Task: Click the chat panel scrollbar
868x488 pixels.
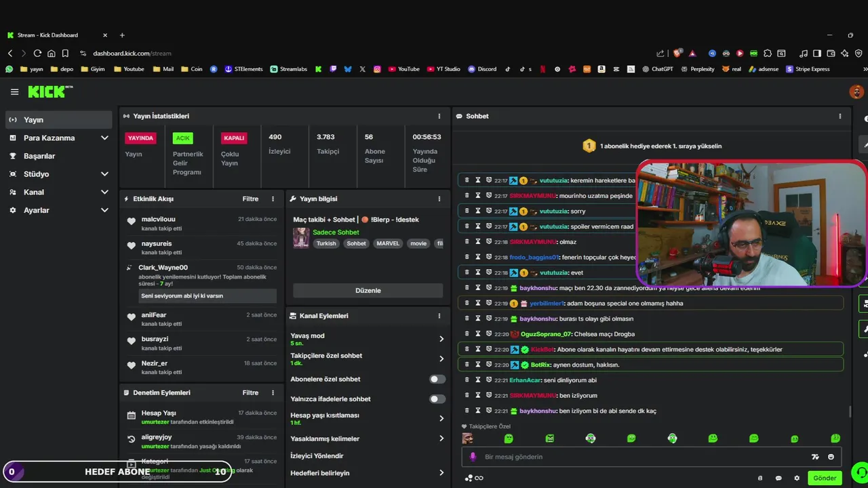Action: point(850,411)
